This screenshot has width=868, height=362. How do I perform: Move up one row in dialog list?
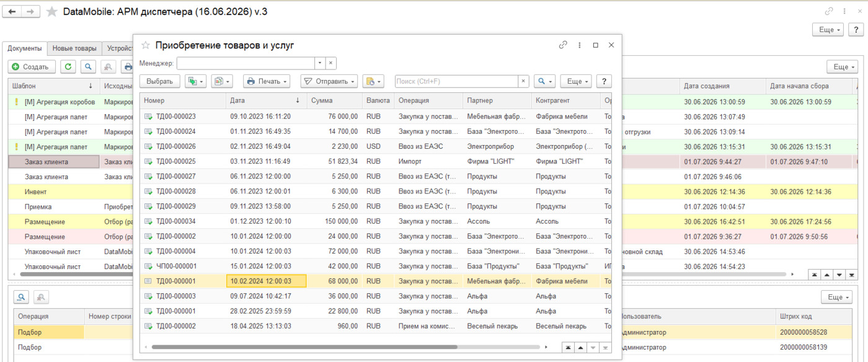(581, 347)
